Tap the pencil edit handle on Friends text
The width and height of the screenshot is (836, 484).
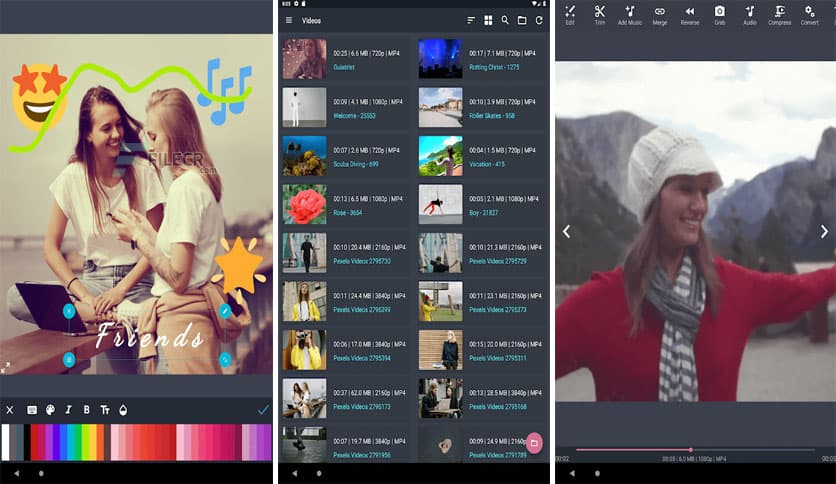tap(225, 311)
